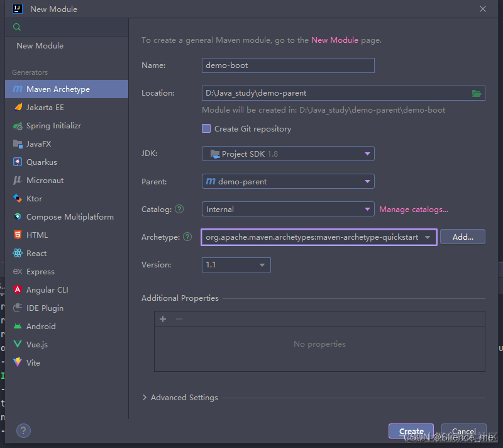Remove property with the minus icon
Viewport: 503px width, 448px height.
[179, 319]
